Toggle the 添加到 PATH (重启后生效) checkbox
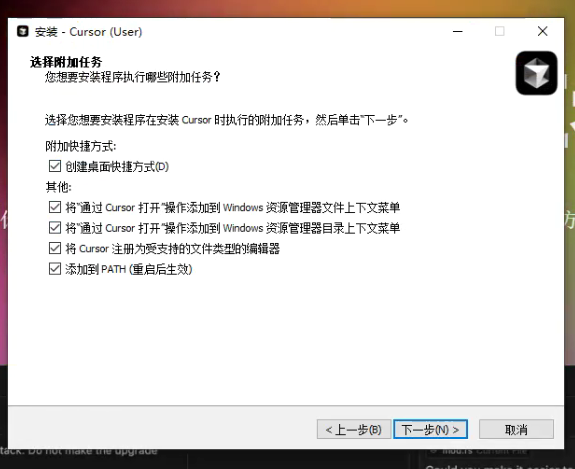Viewport: 575px width, 469px height. (x=55, y=269)
